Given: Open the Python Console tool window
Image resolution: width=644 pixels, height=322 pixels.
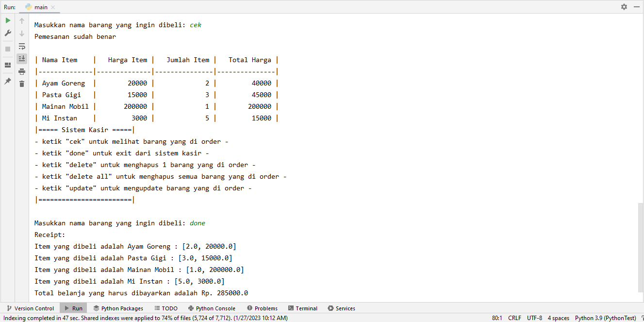Looking at the screenshot, I should tap(212, 308).
